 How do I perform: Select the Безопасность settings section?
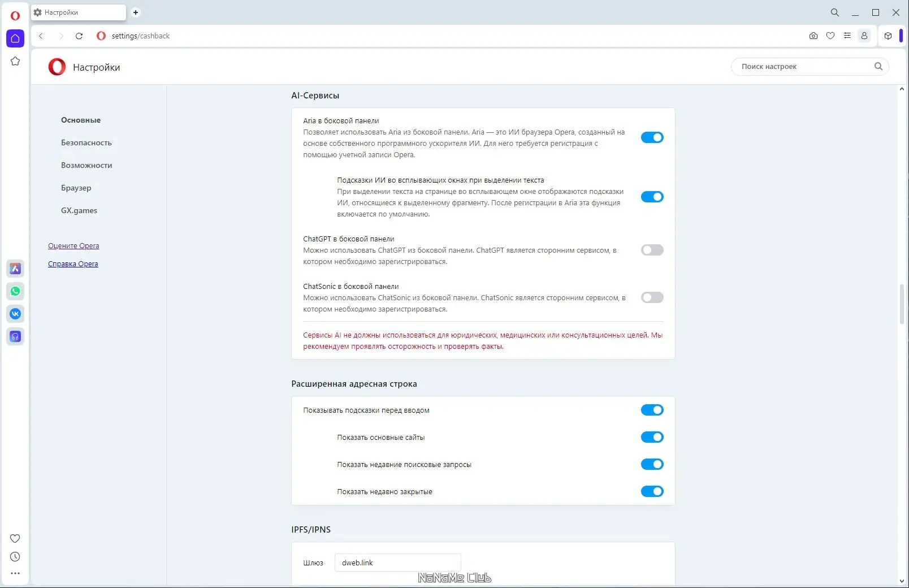pos(86,142)
